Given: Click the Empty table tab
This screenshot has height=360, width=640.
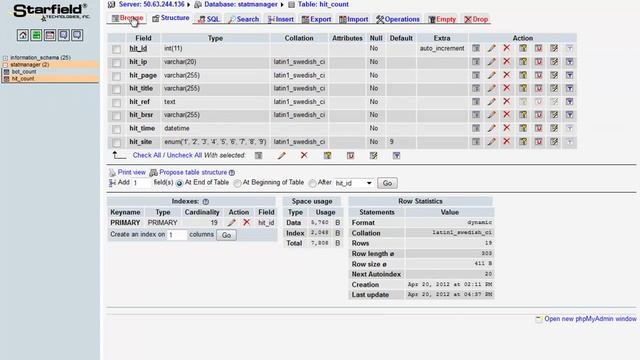Looking at the screenshot, I should [x=442, y=19].
